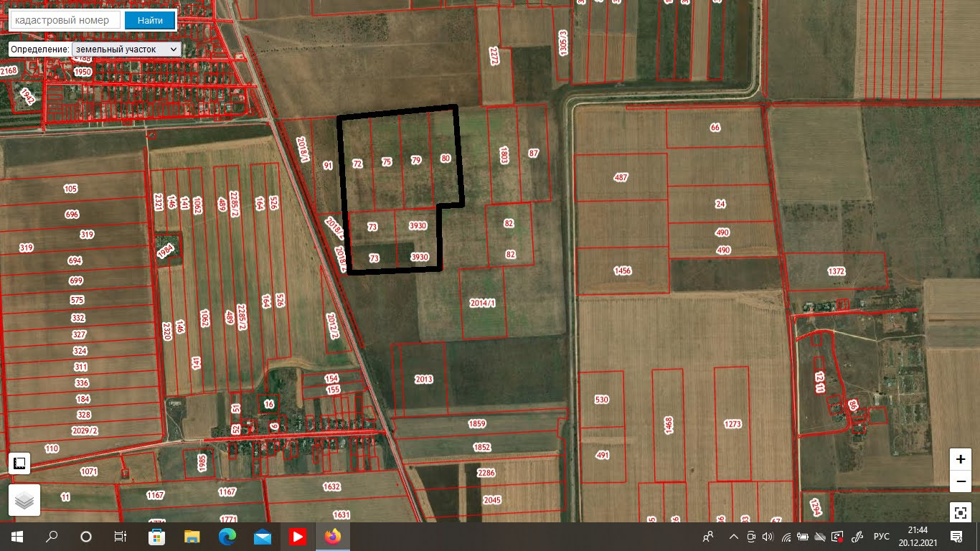The height and width of the screenshot is (551, 980).
Task: Select parcel labeled 72 on the map
Action: point(357,164)
